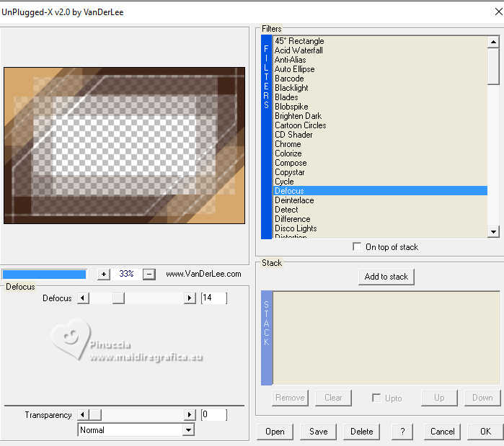Click the Clear button
This screenshot has width=504, height=446.
pyautogui.click(x=333, y=398)
